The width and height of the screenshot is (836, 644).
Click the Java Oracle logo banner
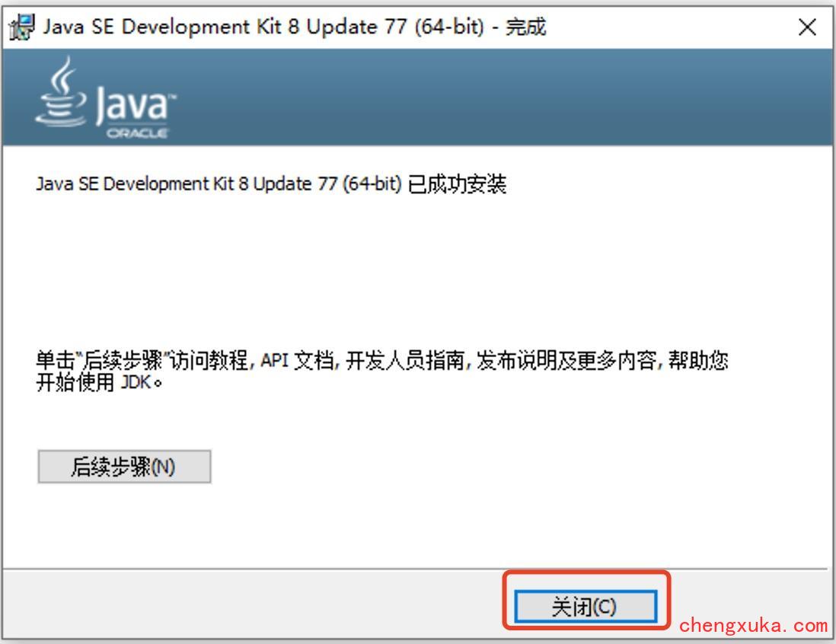106,98
